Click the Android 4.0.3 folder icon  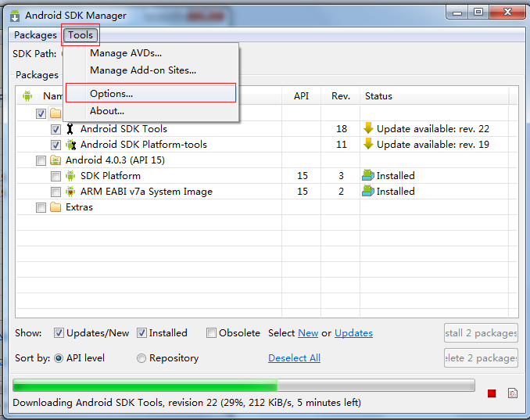pyautogui.click(x=56, y=160)
